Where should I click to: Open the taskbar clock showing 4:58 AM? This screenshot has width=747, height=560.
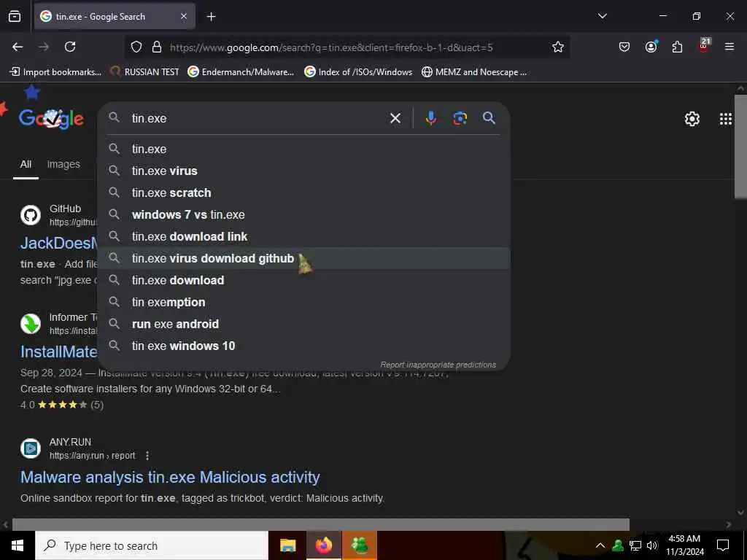(684, 545)
